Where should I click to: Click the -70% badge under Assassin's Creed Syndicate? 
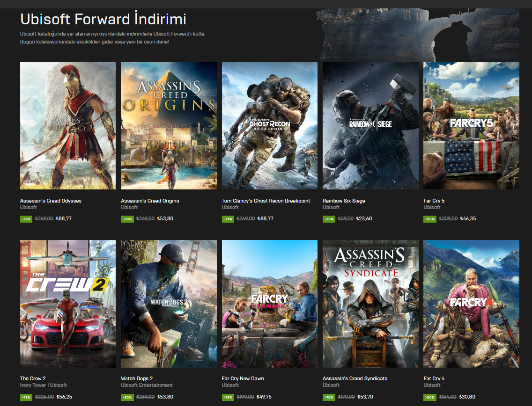[329, 397]
